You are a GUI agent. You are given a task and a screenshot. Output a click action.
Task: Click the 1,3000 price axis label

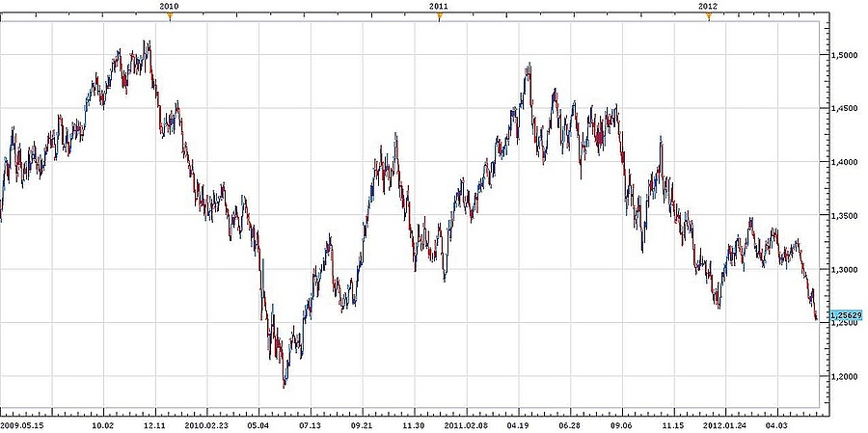[843, 269]
